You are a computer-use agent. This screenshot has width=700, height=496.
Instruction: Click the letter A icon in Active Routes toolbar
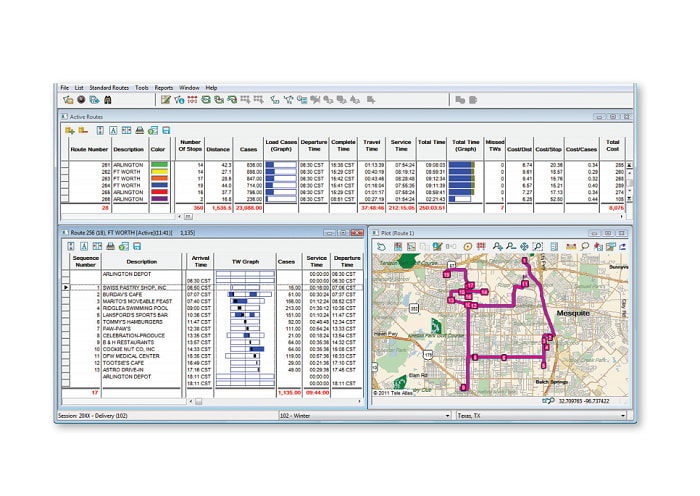pos(113,130)
